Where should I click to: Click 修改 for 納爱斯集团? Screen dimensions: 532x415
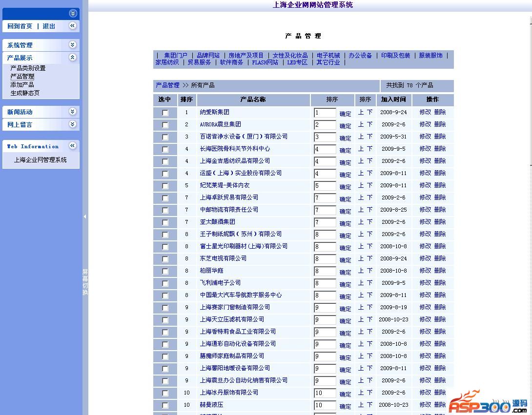pyautogui.click(x=425, y=112)
